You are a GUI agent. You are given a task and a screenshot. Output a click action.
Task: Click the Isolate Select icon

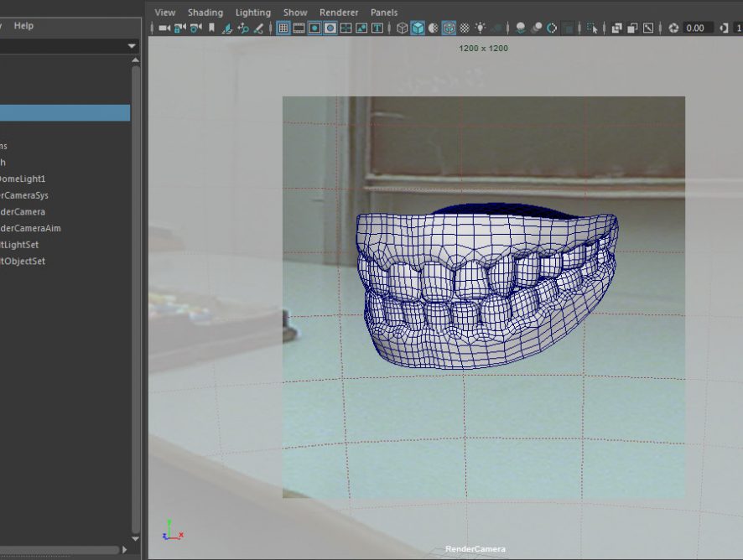[x=593, y=28]
